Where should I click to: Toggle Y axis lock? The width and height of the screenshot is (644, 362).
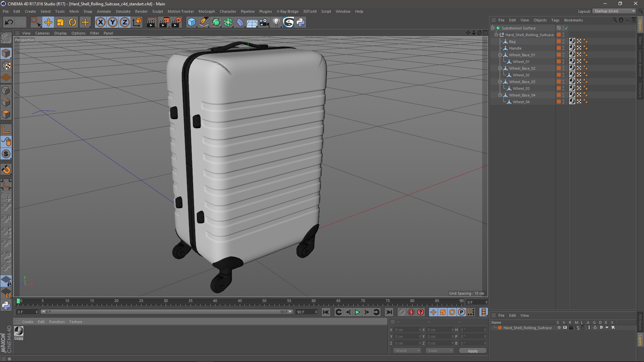point(113,22)
